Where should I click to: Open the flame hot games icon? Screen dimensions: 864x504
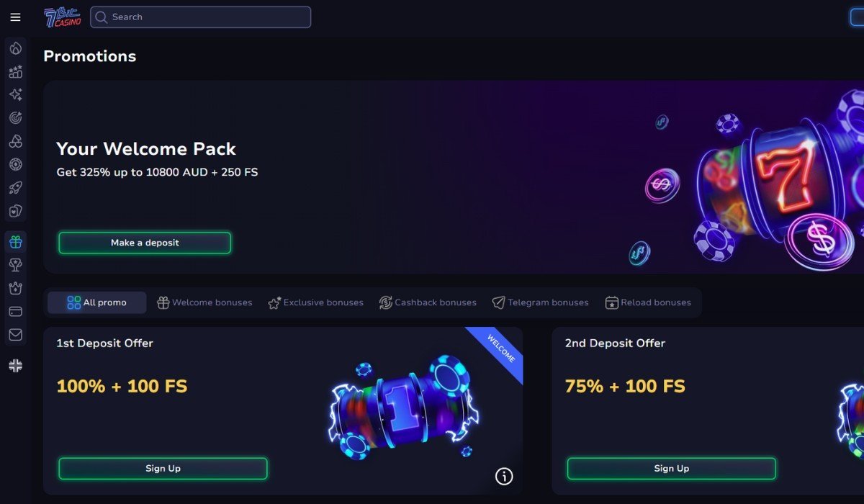(x=15, y=49)
